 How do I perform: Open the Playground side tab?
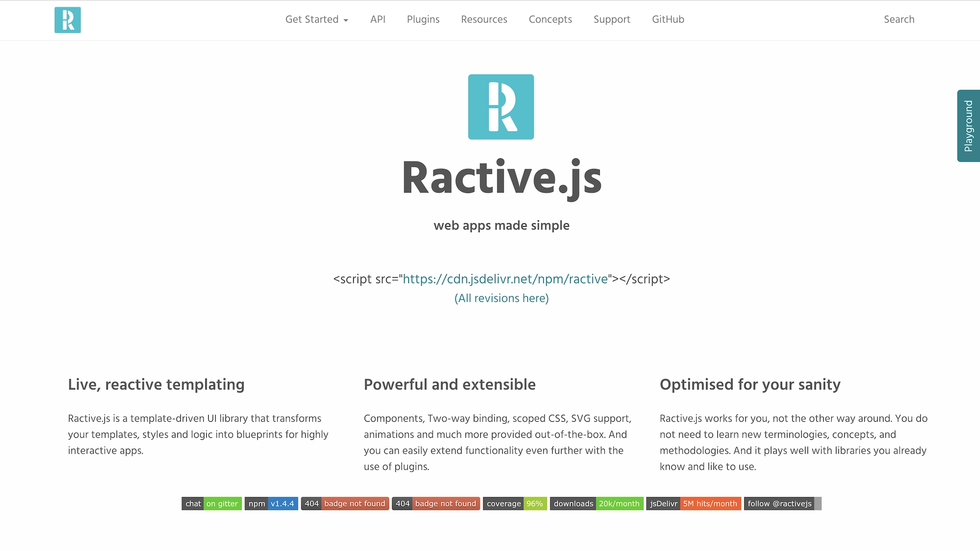tap(969, 126)
